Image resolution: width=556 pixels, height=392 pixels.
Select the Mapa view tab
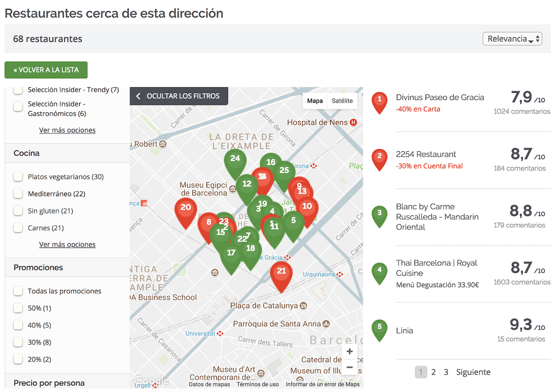click(315, 101)
